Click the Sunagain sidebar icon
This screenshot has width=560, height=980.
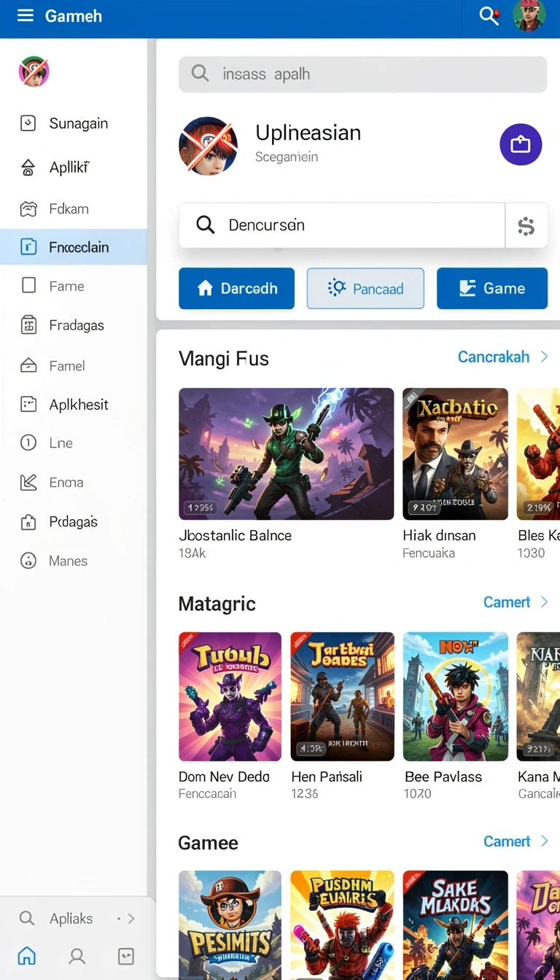click(28, 123)
